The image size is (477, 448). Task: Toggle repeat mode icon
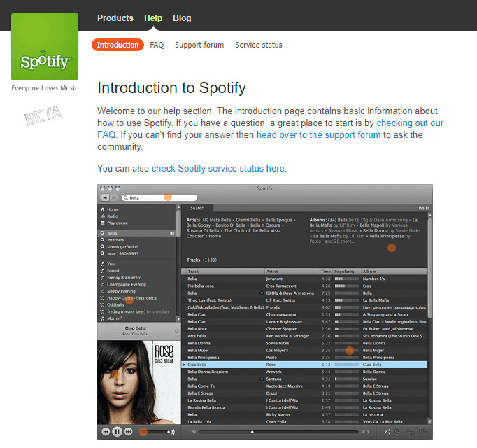pyautogui.click(x=397, y=432)
